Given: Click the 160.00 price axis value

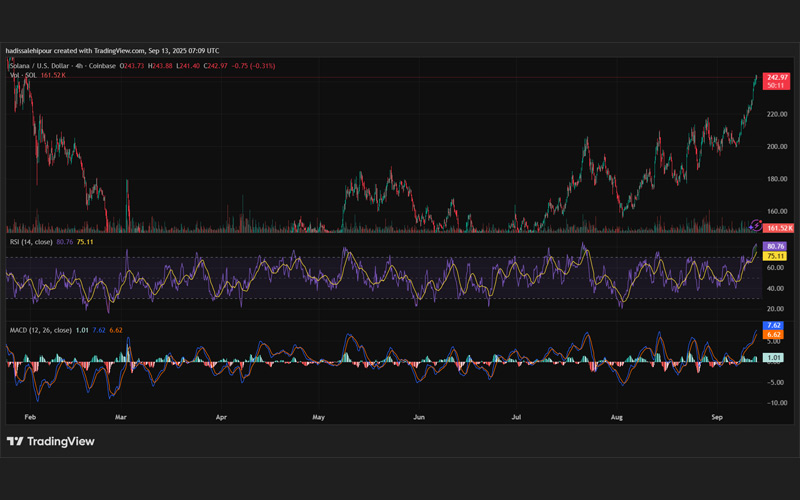Looking at the screenshot, I should coord(777,211).
